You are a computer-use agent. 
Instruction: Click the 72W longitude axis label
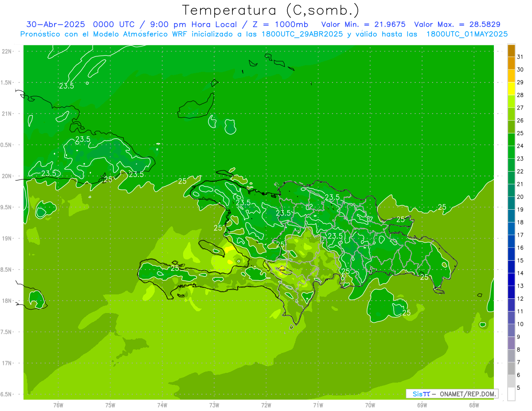tap(266, 405)
